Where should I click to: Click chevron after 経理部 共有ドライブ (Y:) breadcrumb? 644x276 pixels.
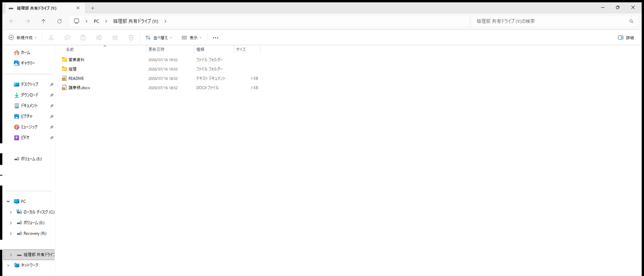(165, 21)
